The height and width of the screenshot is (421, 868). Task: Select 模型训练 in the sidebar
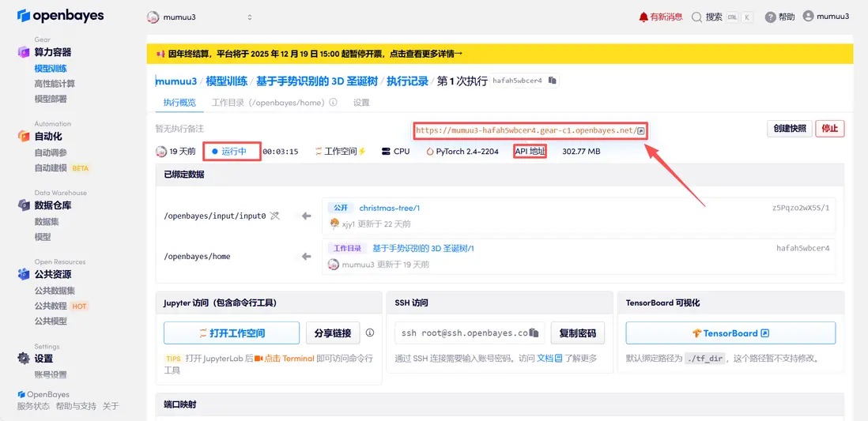coord(51,69)
